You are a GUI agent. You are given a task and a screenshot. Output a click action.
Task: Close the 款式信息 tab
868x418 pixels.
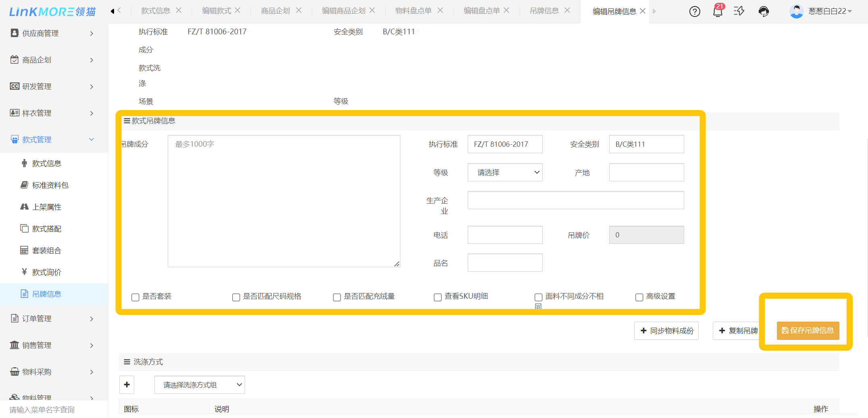tap(179, 10)
